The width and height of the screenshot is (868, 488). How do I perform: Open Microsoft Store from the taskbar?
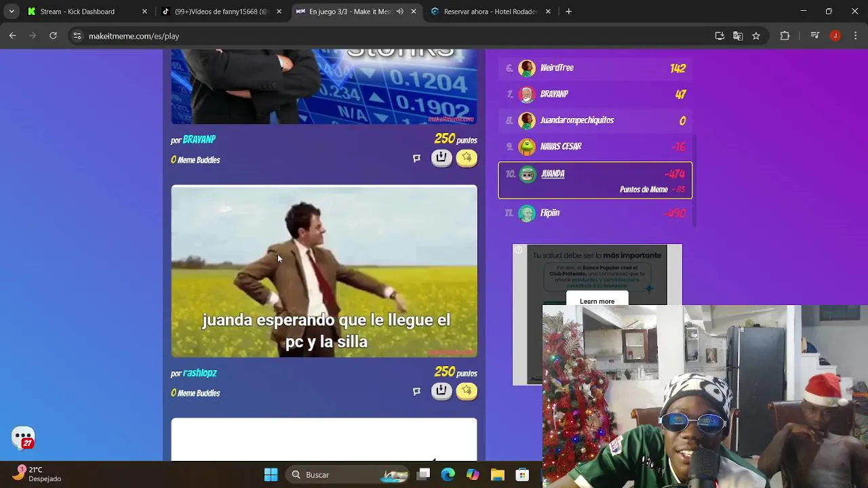[521, 474]
